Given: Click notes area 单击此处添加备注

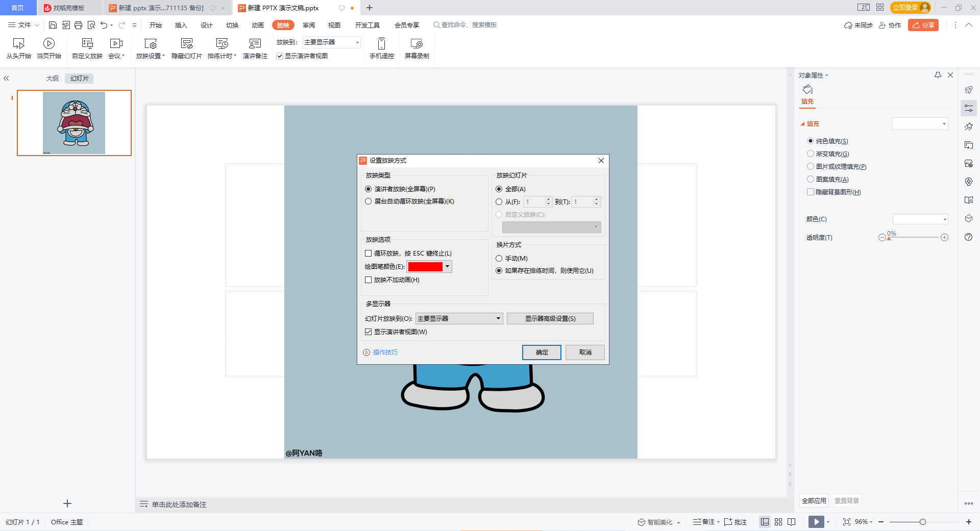Looking at the screenshot, I should (179, 504).
